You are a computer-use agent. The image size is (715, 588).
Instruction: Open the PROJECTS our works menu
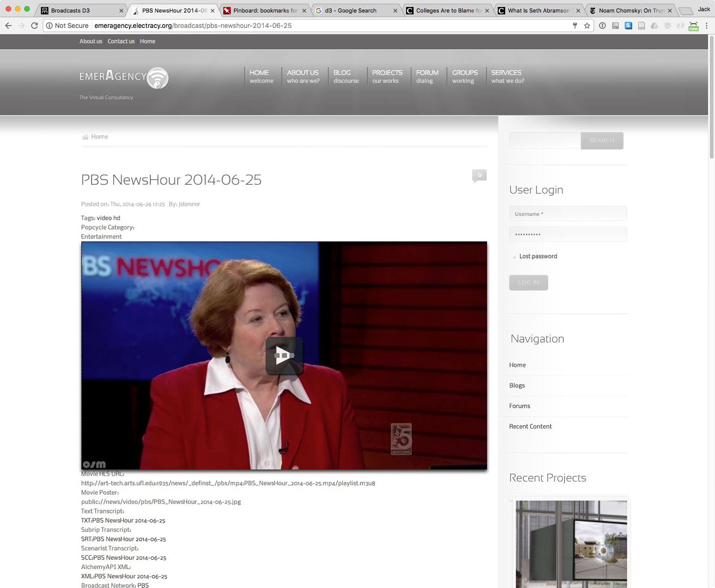click(387, 76)
